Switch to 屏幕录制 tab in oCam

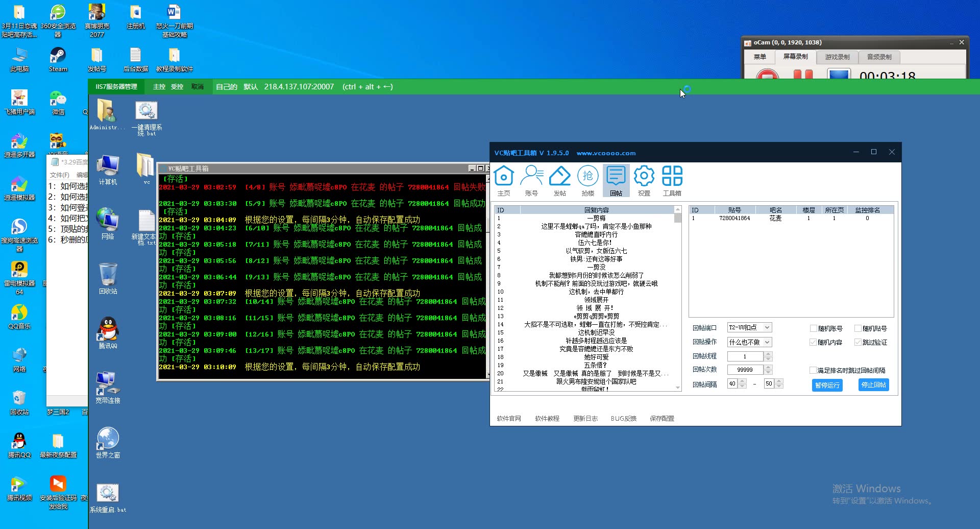pos(795,57)
